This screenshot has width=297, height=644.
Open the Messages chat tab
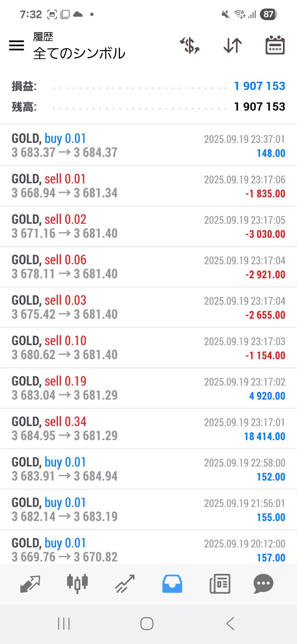pos(263,583)
